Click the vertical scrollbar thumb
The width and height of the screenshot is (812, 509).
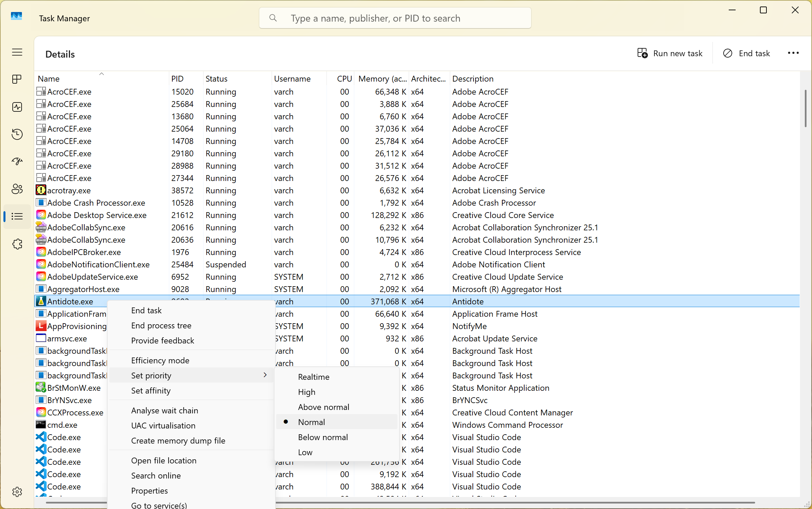pos(805,108)
